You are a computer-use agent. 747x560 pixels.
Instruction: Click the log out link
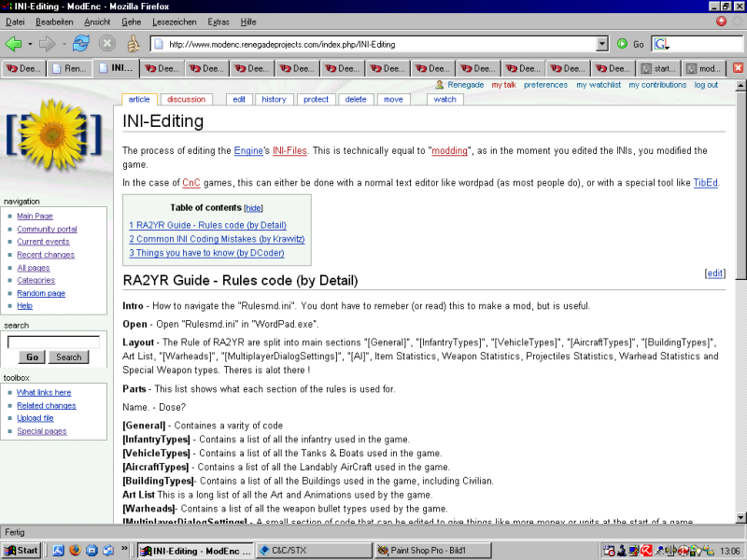706,85
